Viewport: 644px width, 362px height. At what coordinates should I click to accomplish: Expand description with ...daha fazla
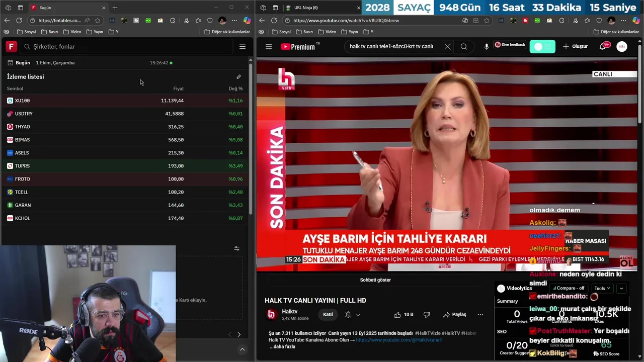(283, 347)
